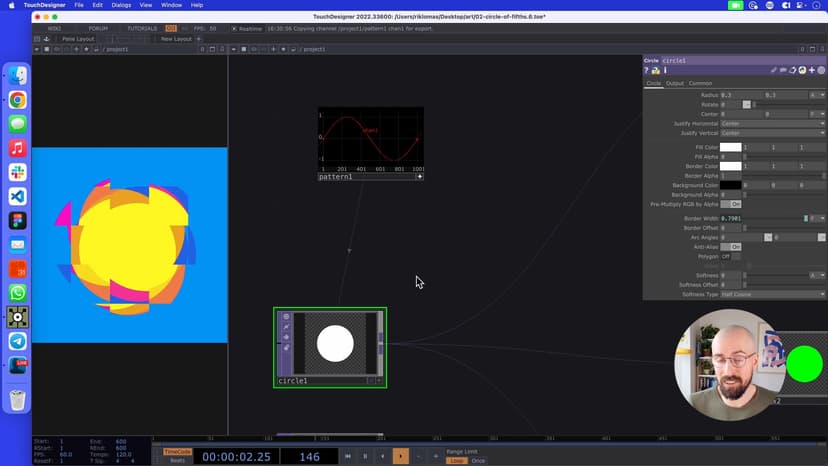Jump to start with the reset transport button
The image size is (828, 466).
pyautogui.click(x=347, y=456)
